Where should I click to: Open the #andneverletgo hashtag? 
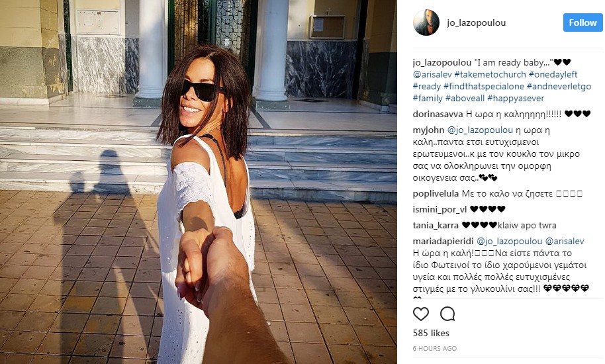point(559,86)
